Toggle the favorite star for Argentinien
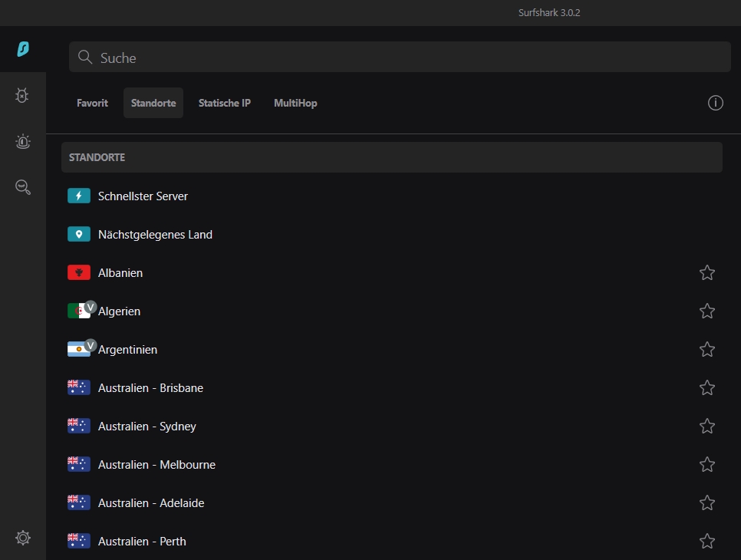The width and height of the screenshot is (741, 560). 707,349
